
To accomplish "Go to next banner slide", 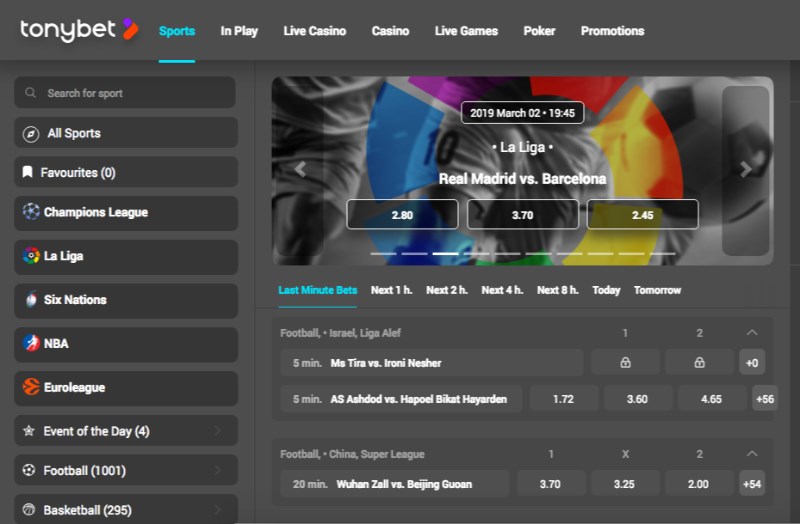I will pyautogui.click(x=745, y=169).
